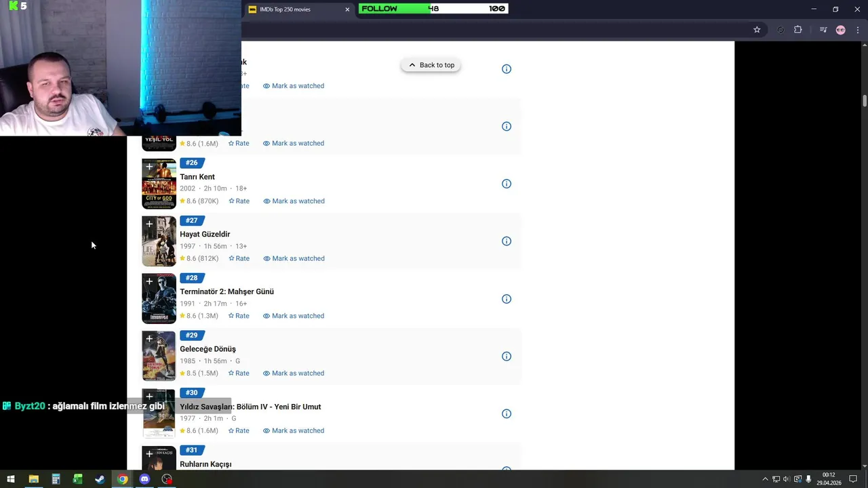The width and height of the screenshot is (868, 488).
Task: Select the #26 rank badge
Action: (x=192, y=163)
